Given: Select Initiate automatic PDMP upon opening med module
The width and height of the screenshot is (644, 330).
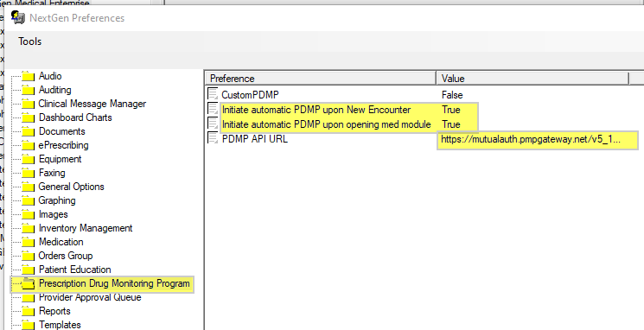Looking at the screenshot, I should tap(327, 124).
